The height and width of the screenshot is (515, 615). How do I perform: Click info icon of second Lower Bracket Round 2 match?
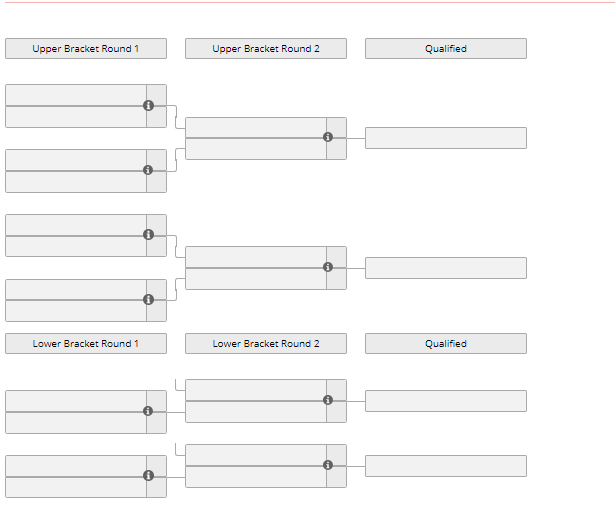[328, 465]
